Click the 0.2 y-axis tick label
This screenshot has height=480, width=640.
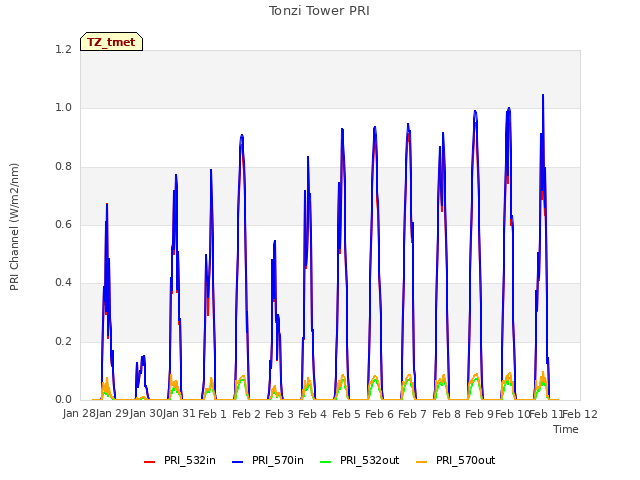[63, 341]
